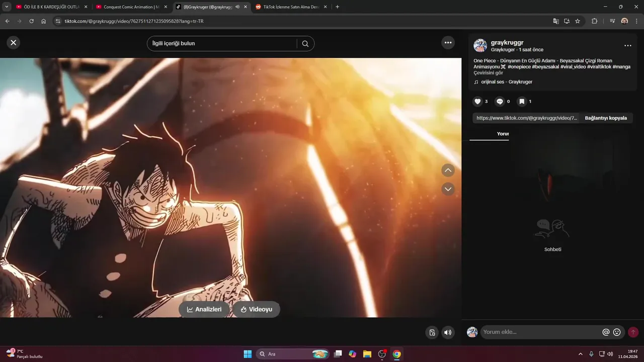Open a new browser tab
The width and height of the screenshot is (644, 362).
click(x=337, y=7)
